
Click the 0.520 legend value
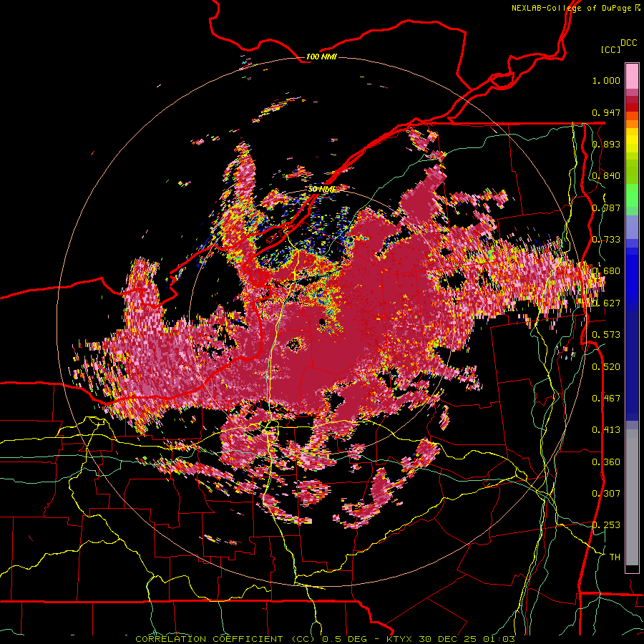tap(606, 366)
